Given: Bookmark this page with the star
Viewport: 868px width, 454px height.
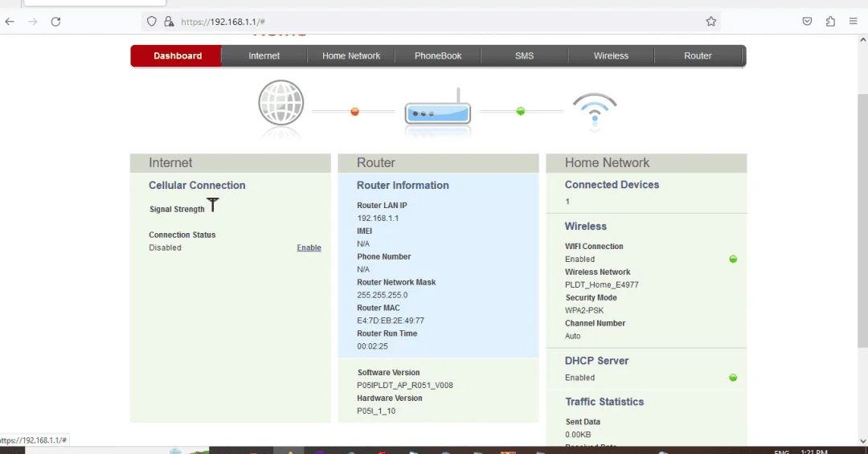Looking at the screenshot, I should 710,22.
